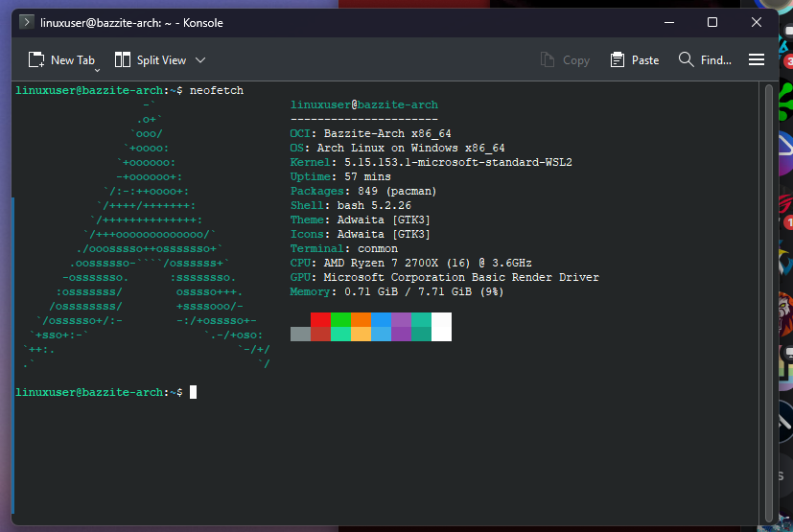Click the Copy toolbar button
This screenshot has height=532, width=793.
point(565,60)
